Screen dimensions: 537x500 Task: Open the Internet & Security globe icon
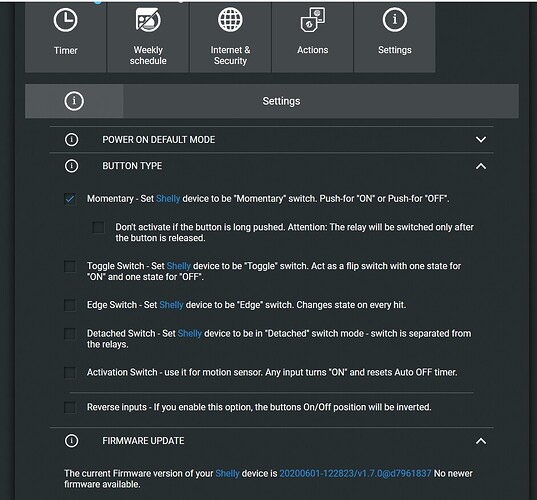(x=230, y=20)
